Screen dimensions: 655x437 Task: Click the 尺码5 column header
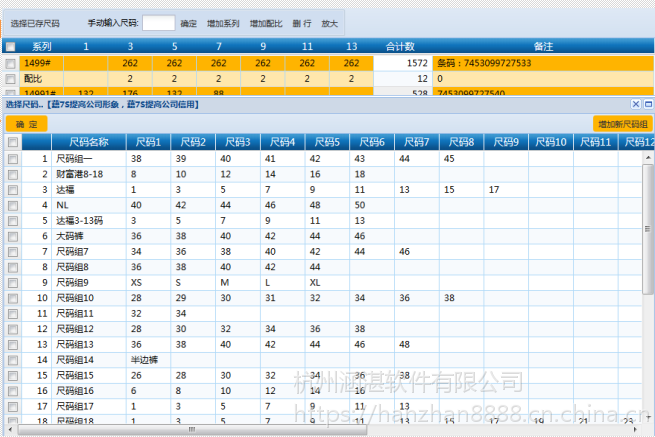coord(327,142)
